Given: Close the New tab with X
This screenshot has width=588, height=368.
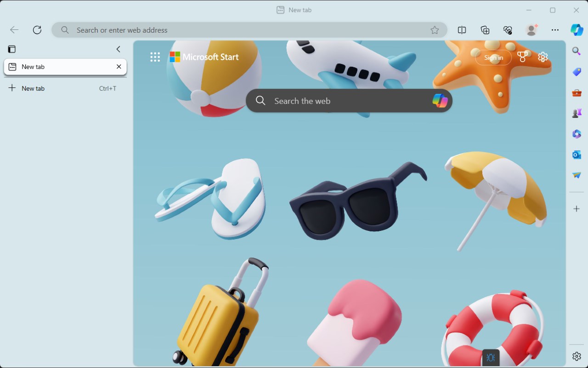Looking at the screenshot, I should pyautogui.click(x=119, y=67).
